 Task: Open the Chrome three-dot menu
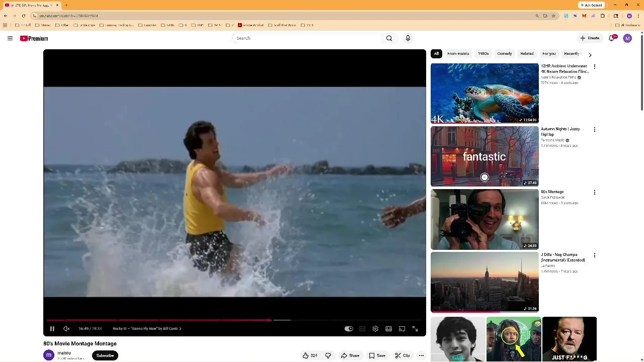coord(638,16)
